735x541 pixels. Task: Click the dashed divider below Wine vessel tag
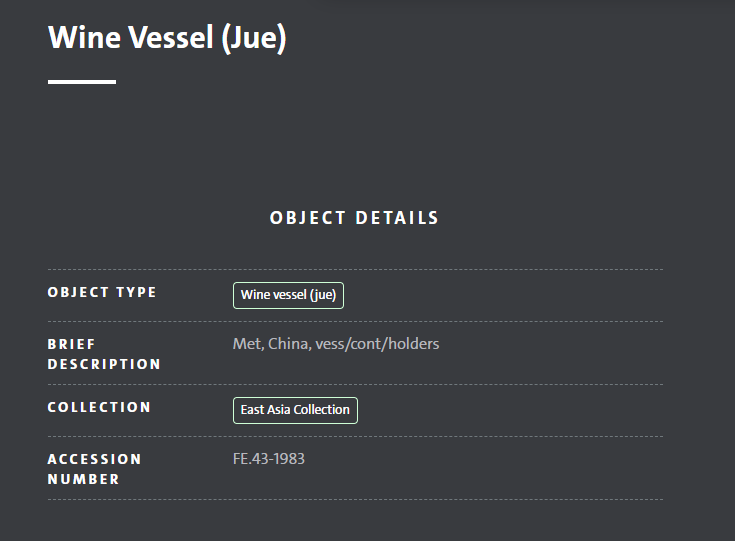[355, 322]
